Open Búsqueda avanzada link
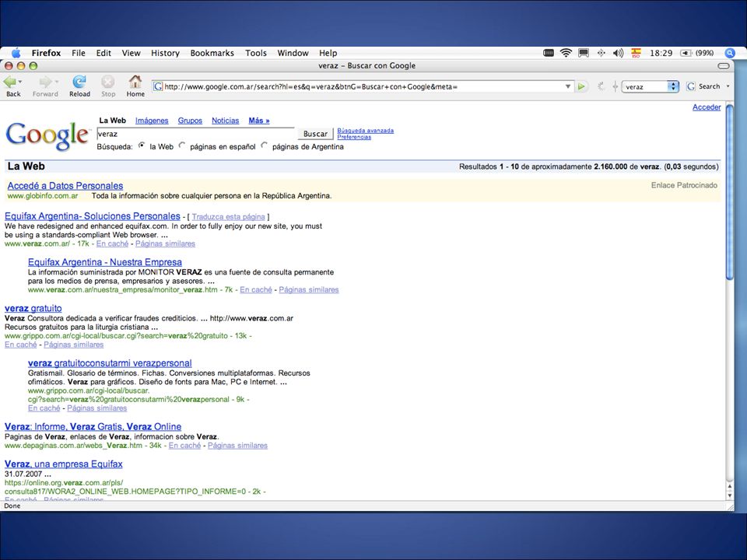This screenshot has width=747, height=560. (x=366, y=131)
